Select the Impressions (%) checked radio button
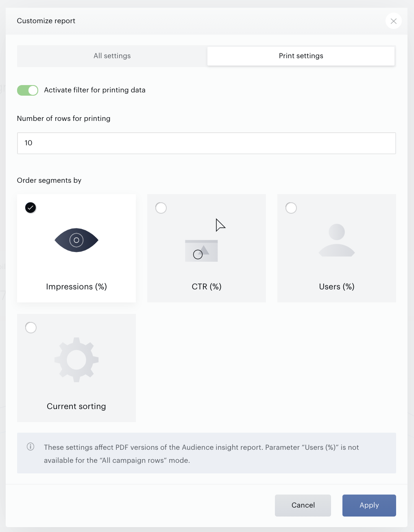Screen dimensions: 414x532 [x=31, y=208]
